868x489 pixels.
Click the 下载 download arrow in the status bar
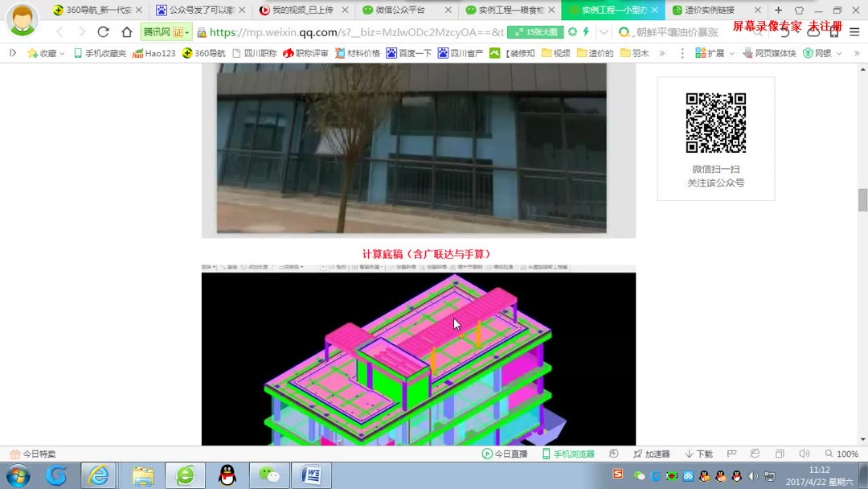[690, 453]
